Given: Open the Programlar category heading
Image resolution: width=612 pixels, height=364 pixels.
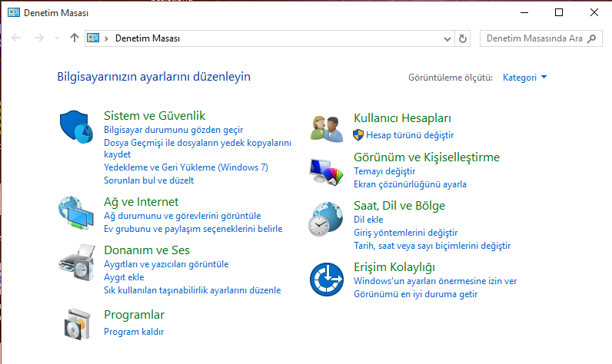Looking at the screenshot, I should point(135,315).
